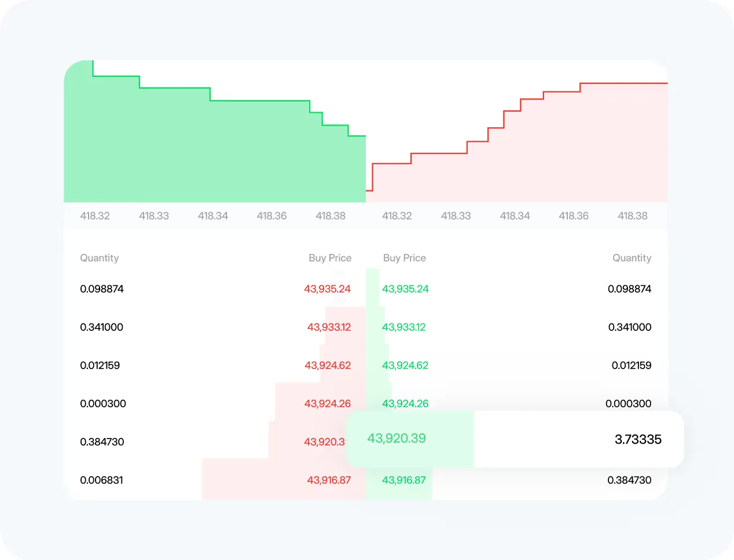Select quantity 0.098874 beside red price 43,935.24
The height and width of the screenshot is (560, 734).
102,289
